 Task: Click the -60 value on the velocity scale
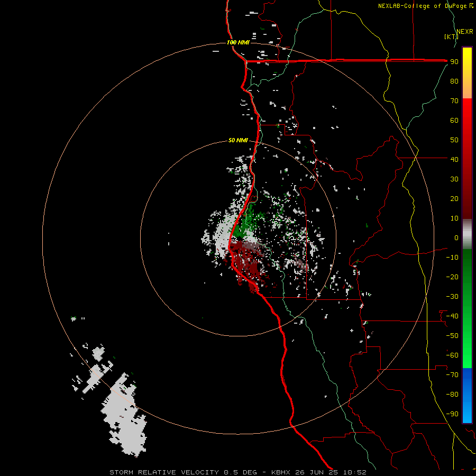pos(452,355)
